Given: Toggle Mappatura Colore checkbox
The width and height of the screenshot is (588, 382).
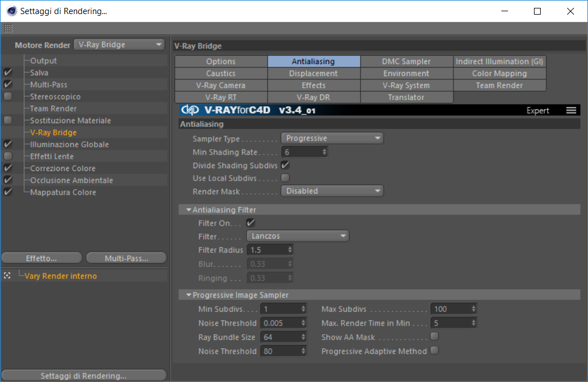Looking at the screenshot, I should (x=8, y=192).
